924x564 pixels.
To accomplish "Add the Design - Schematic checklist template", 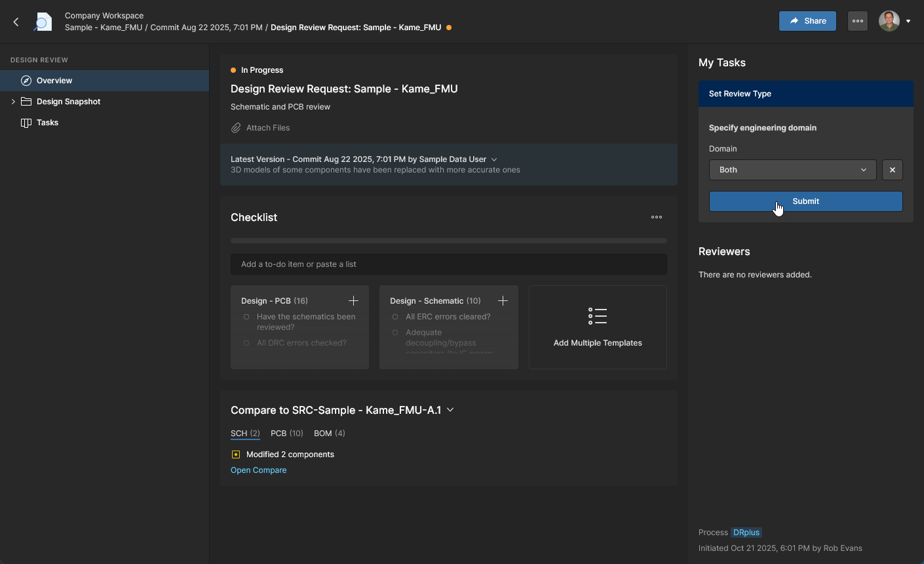I will click(503, 301).
